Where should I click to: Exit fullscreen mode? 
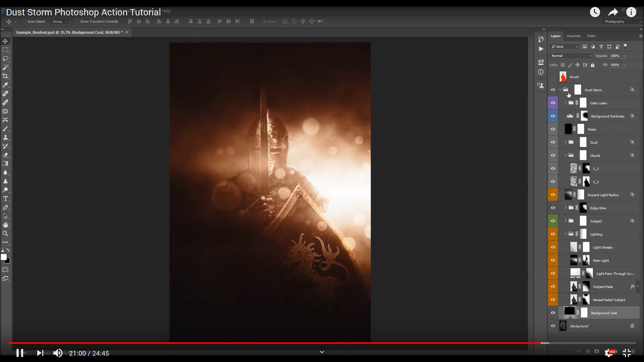627,353
